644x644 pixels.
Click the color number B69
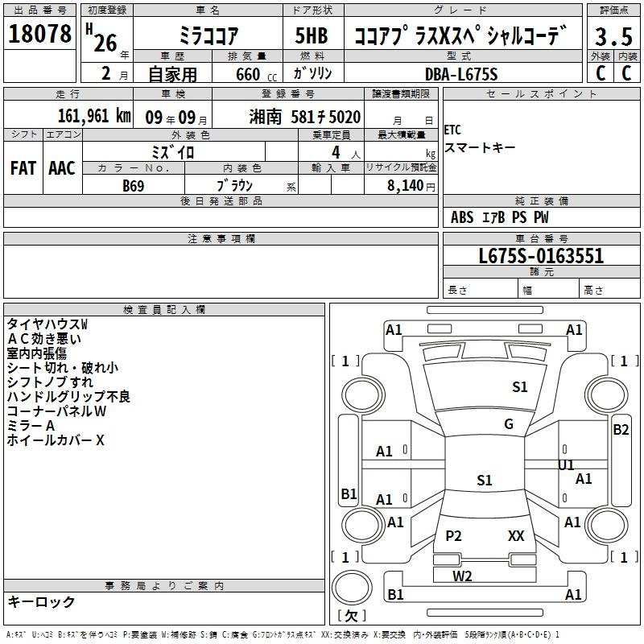134,185
